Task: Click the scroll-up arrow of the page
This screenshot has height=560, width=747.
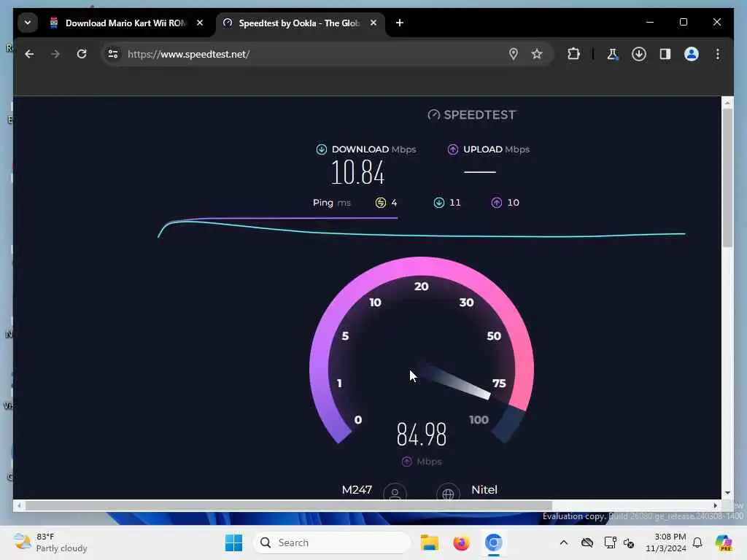Action: coord(727,102)
